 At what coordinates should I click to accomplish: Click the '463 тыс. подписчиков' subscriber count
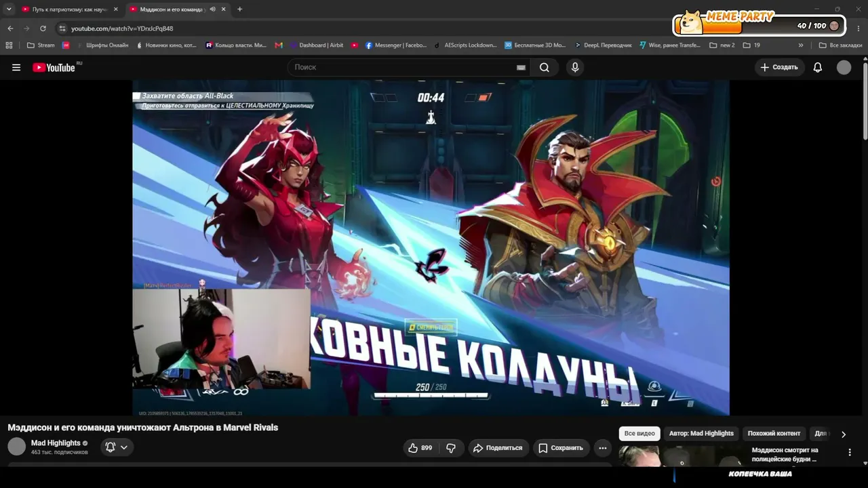(60, 452)
